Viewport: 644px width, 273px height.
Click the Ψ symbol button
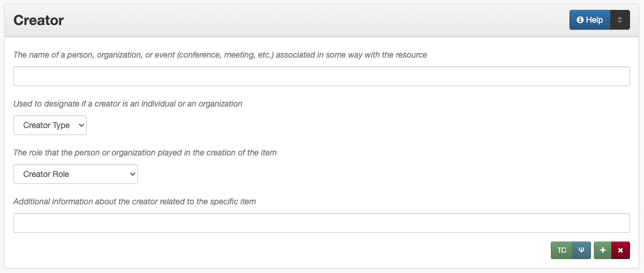coord(581,250)
